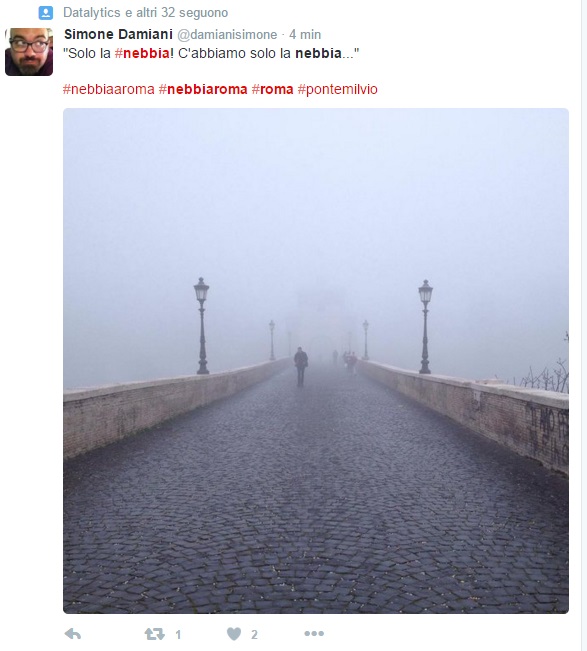Click the reply arrow icon

tap(73, 634)
